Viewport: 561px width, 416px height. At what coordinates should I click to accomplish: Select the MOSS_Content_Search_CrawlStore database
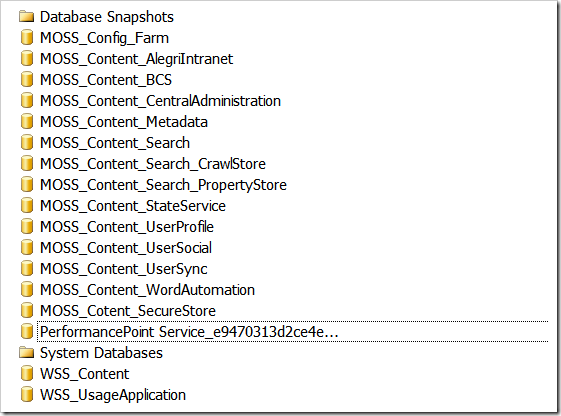click(x=153, y=164)
